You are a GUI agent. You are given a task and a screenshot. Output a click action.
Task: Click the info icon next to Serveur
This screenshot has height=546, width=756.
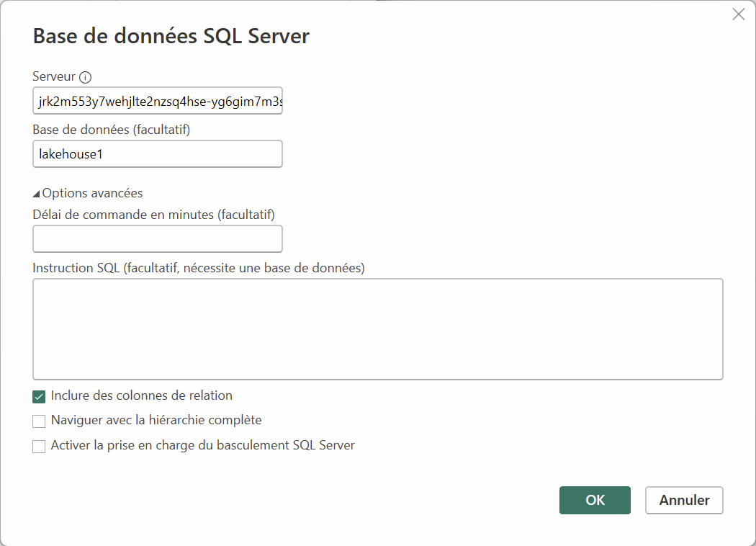86,77
